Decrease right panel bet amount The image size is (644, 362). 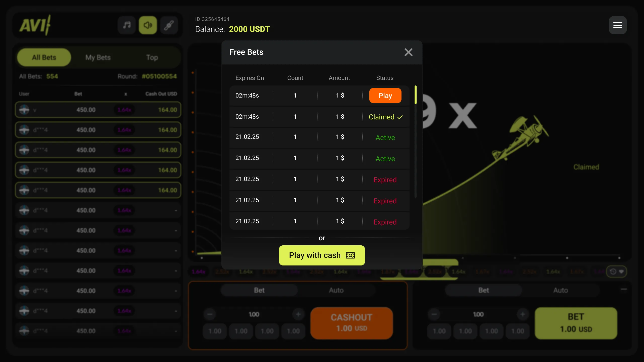pos(434,314)
